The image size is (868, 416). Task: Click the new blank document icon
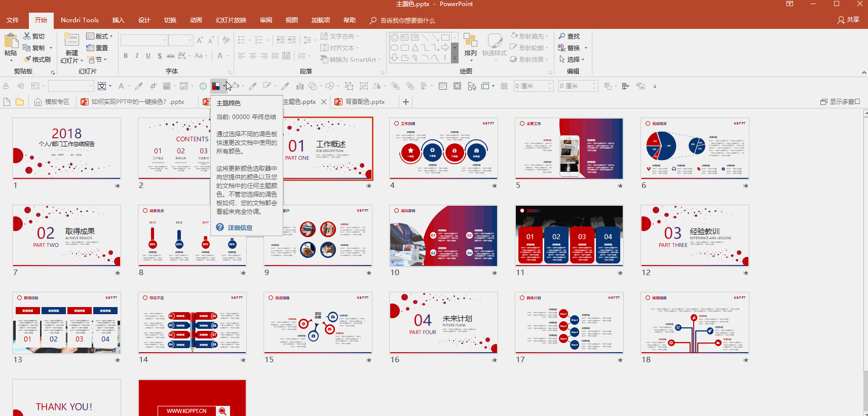coord(7,102)
